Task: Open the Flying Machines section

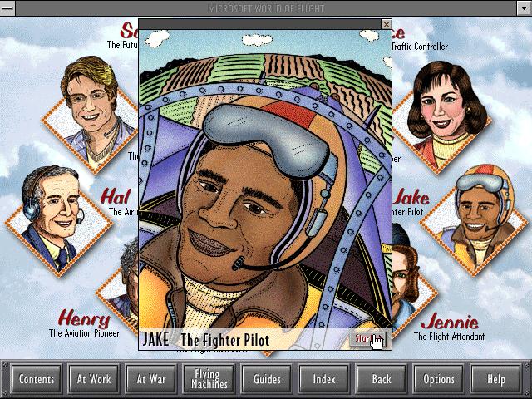Action: click(x=209, y=379)
